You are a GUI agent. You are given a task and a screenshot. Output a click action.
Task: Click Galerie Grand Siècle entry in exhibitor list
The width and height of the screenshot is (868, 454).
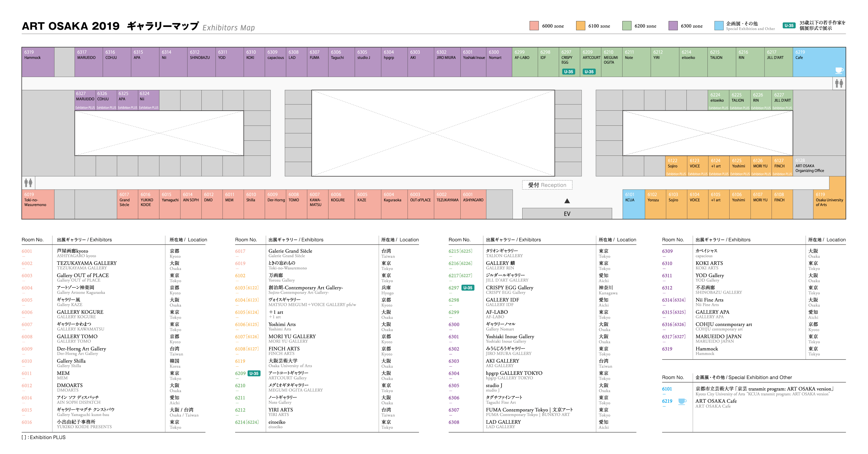tap(290, 251)
